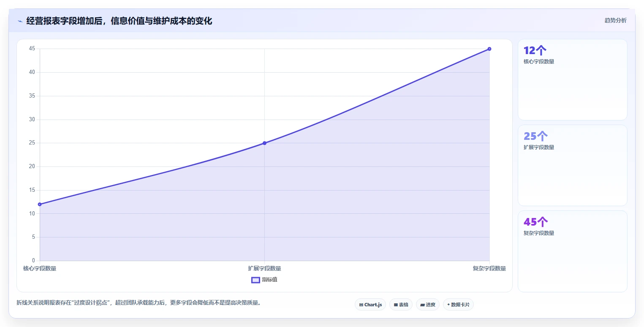
Task: Click the 扩展字段数量 label under 25个
Action: point(539,147)
